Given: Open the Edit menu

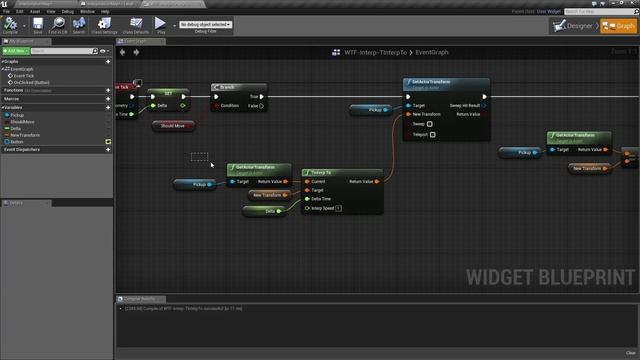Looking at the screenshot, I should [20, 11].
